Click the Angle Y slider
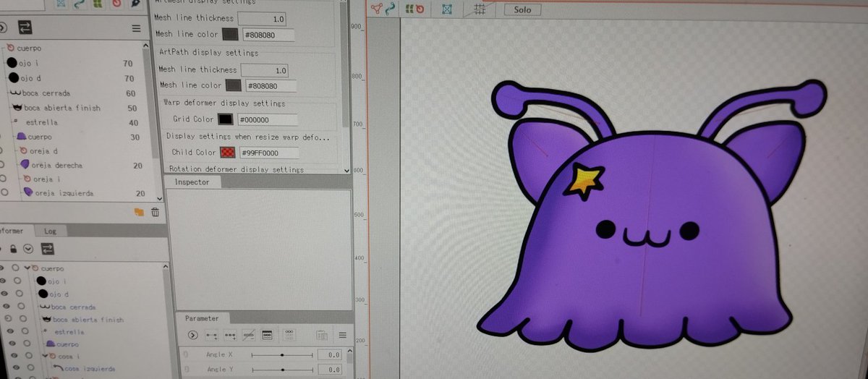The image size is (868, 379). (x=282, y=370)
